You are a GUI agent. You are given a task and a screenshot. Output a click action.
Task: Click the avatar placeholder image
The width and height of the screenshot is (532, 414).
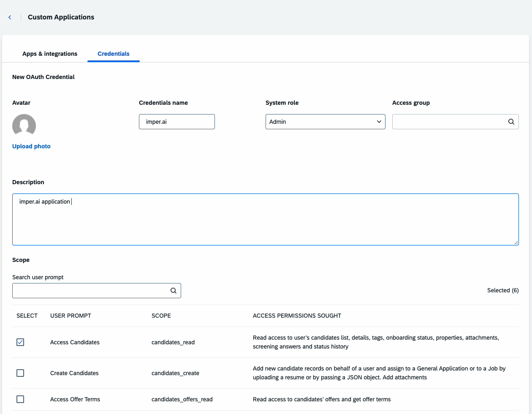24,125
